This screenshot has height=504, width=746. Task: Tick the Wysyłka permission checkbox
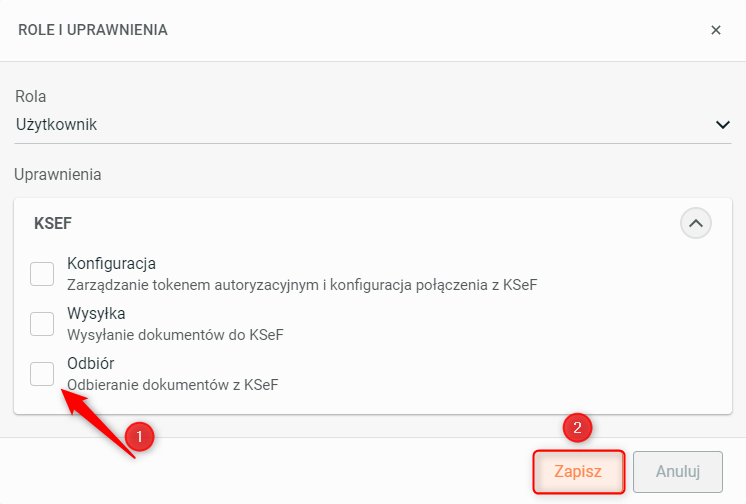tap(42, 324)
